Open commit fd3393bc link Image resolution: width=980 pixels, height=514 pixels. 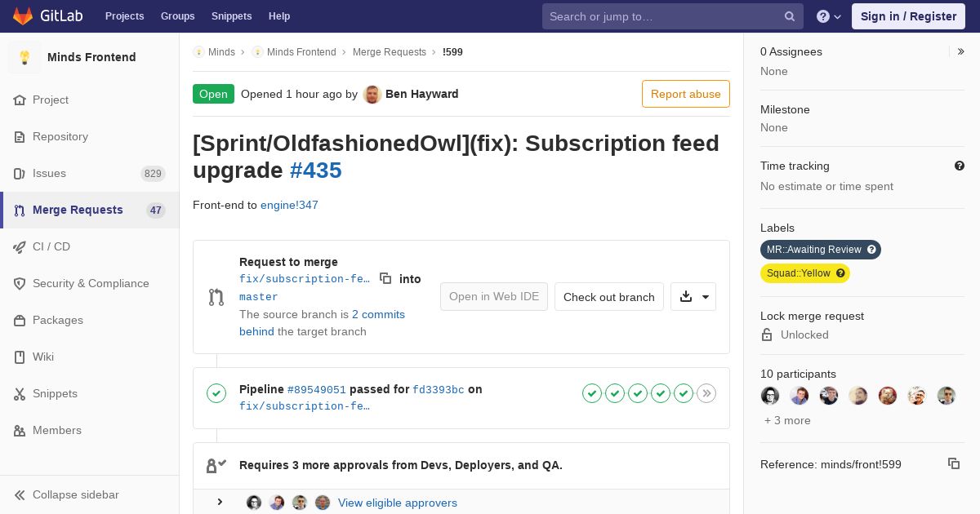point(439,389)
